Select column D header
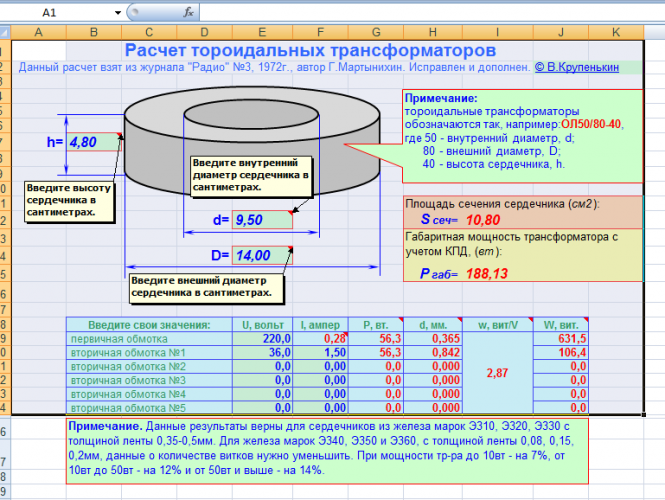 tap(204, 32)
